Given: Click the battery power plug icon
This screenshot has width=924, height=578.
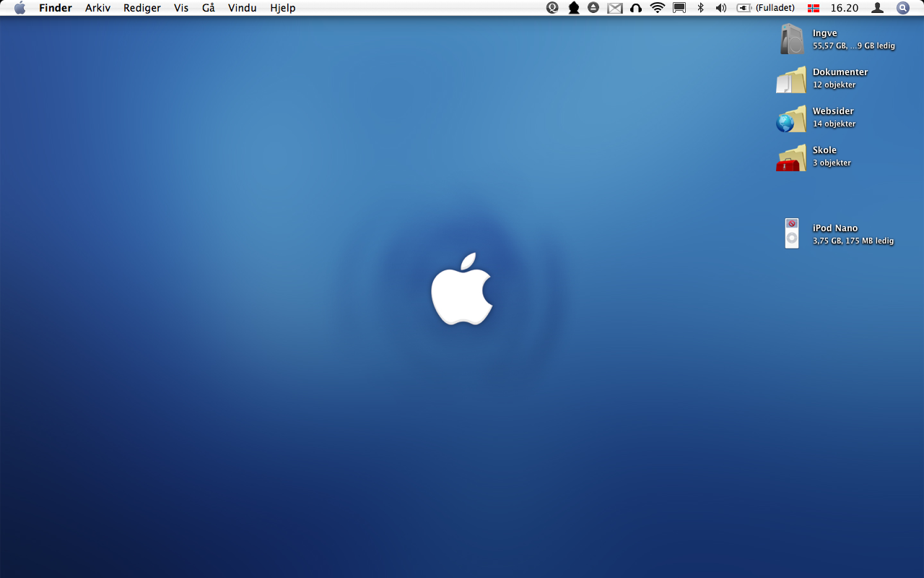Looking at the screenshot, I should [x=744, y=8].
